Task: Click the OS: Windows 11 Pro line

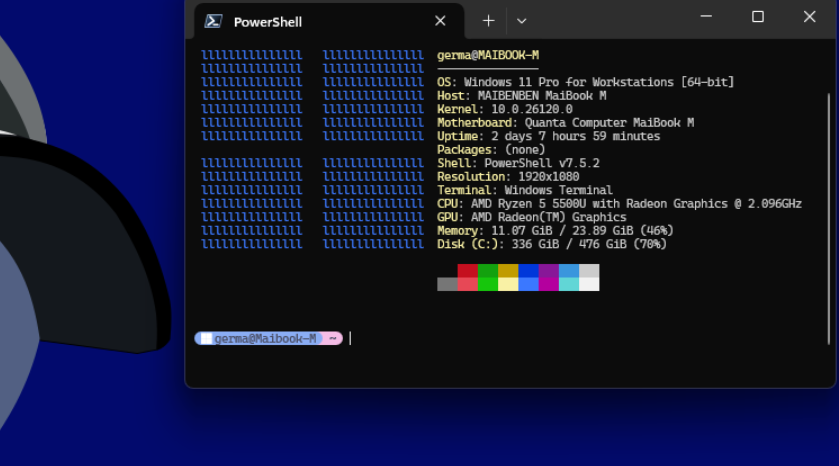Action: [x=585, y=82]
